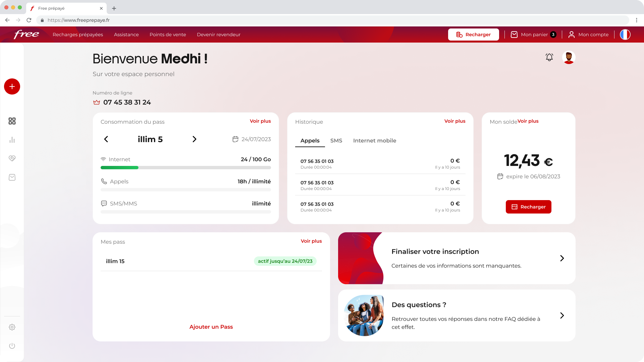
Task: Click the crown icon beside line number
Action: [x=97, y=102]
